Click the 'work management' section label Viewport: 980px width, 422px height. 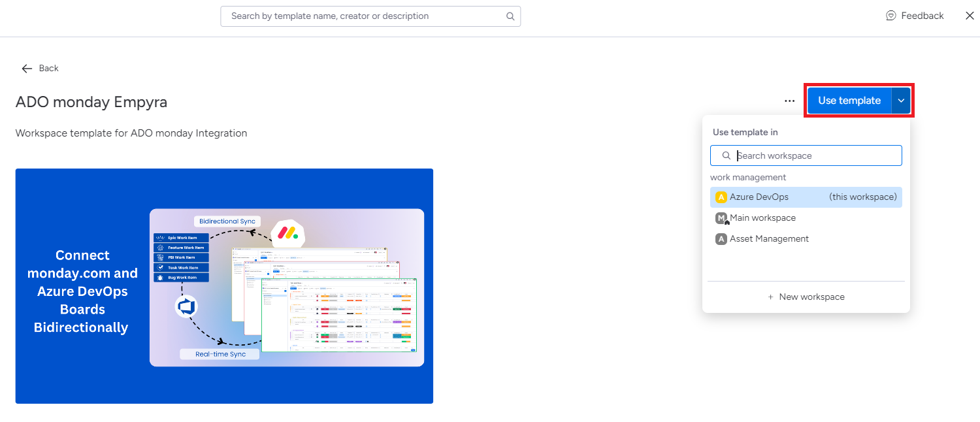click(748, 178)
